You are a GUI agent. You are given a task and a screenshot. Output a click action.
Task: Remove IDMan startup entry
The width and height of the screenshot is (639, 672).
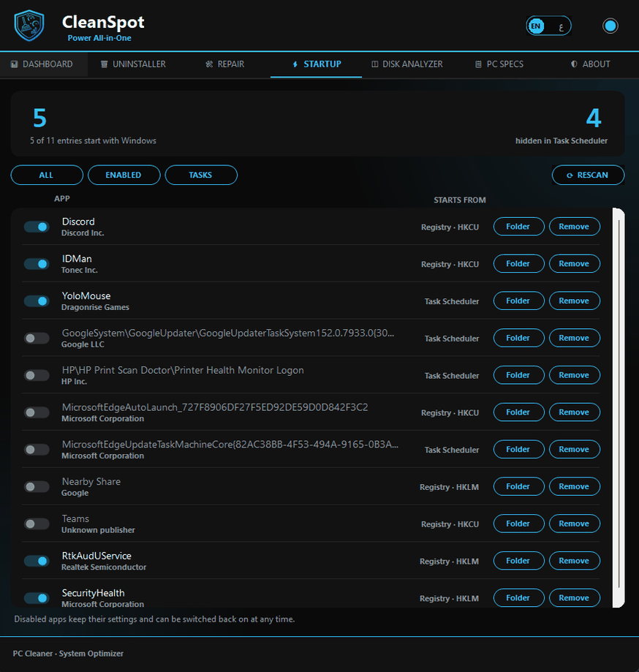click(x=574, y=263)
